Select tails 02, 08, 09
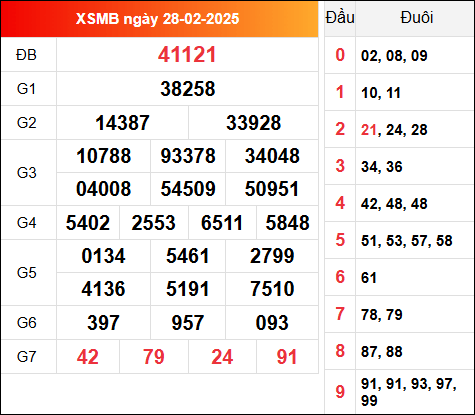475x415 pixels. pos(394,56)
